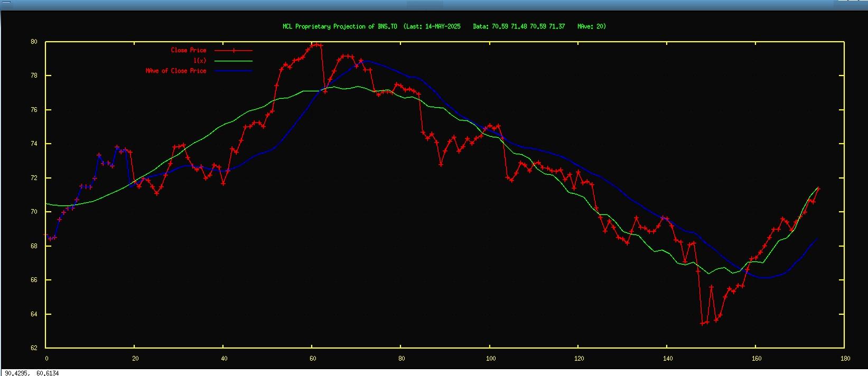Click the y-axis label 74
This screenshot has height=376, width=868.
(x=34, y=144)
